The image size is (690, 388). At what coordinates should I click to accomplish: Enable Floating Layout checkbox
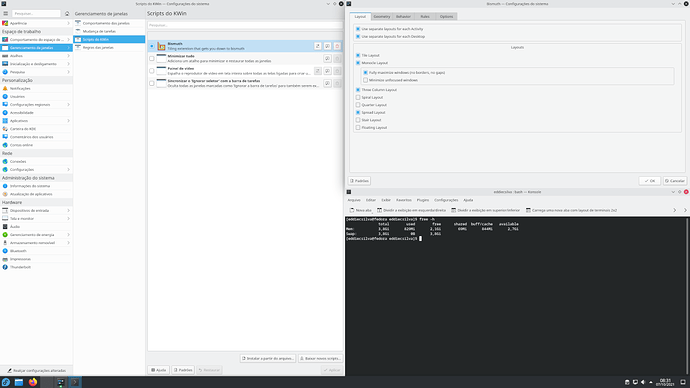358,128
